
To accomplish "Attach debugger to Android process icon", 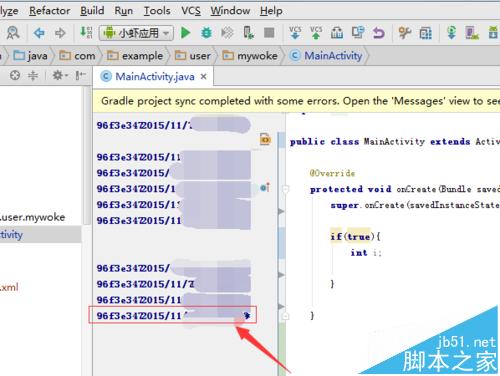I will click(248, 33).
